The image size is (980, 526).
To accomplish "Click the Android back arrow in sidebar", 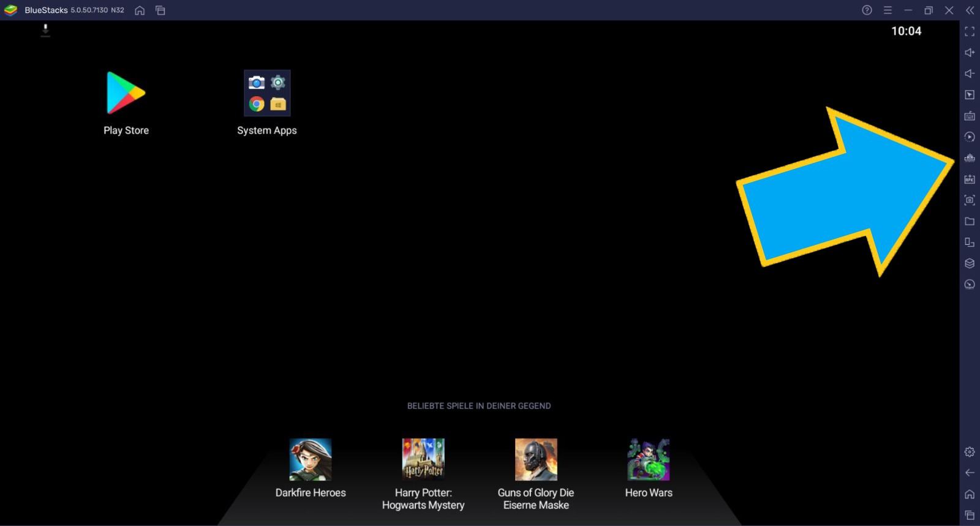I will click(970, 473).
